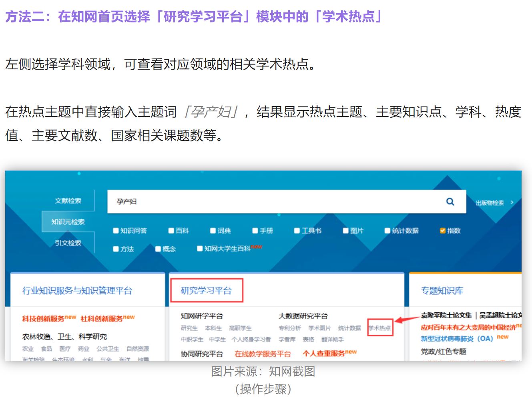Tick the 方法 checkbox
This screenshot has width=532, height=400.
(116, 249)
